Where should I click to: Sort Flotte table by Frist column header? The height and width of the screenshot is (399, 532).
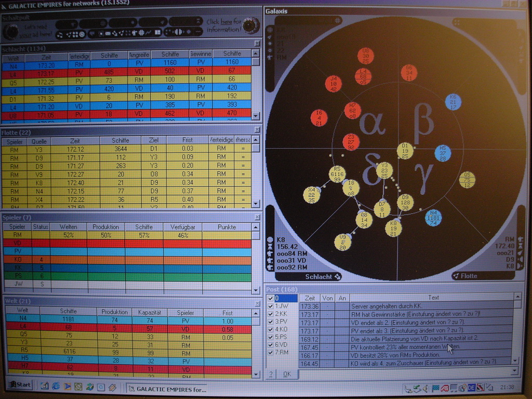click(187, 140)
